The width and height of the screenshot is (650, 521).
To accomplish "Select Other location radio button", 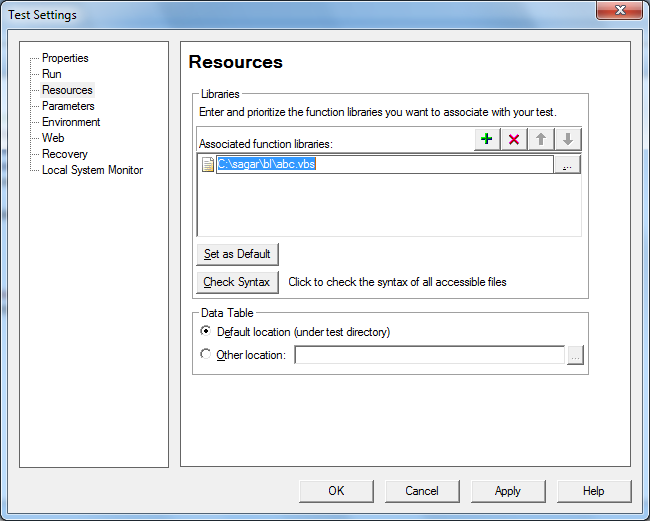I will (206, 354).
